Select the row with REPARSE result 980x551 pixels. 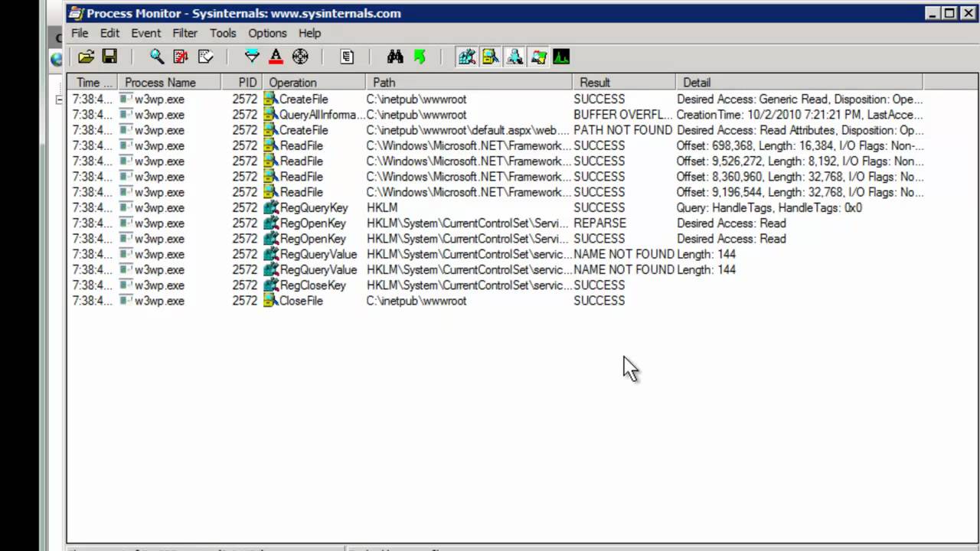coord(495,223)
